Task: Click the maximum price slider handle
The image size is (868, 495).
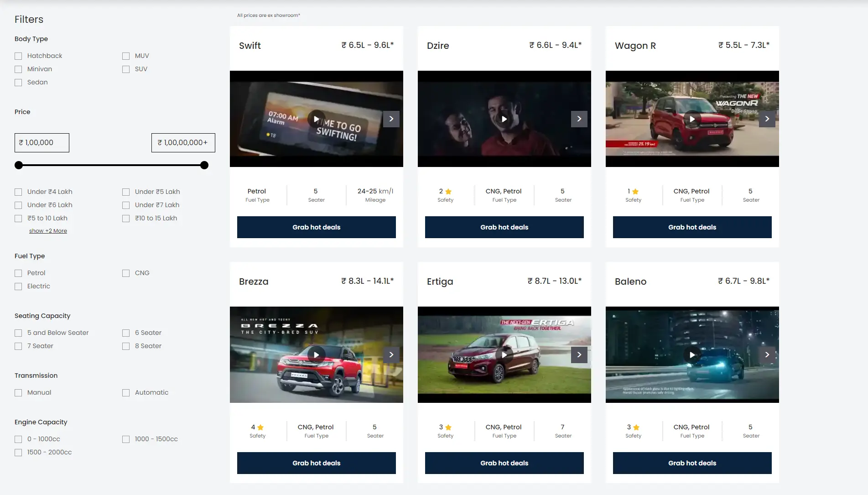Action: click(x=204, y=165)
